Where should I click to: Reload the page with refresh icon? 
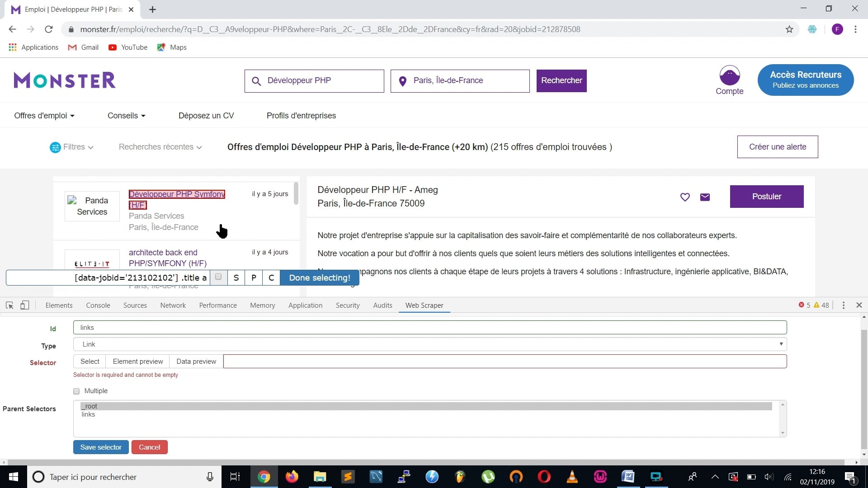(49, 29)
